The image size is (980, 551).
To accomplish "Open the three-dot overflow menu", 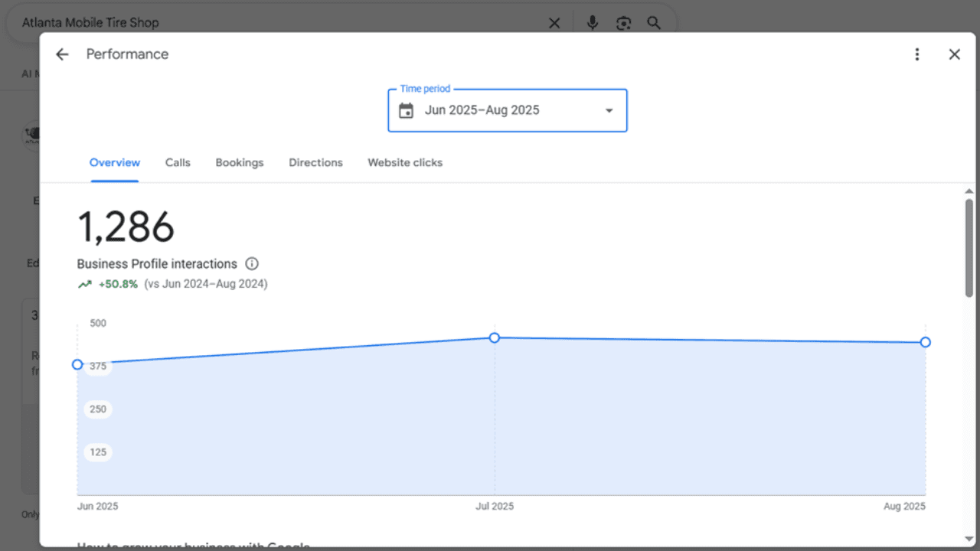I will pyautogui.click(x=916, y=54).
